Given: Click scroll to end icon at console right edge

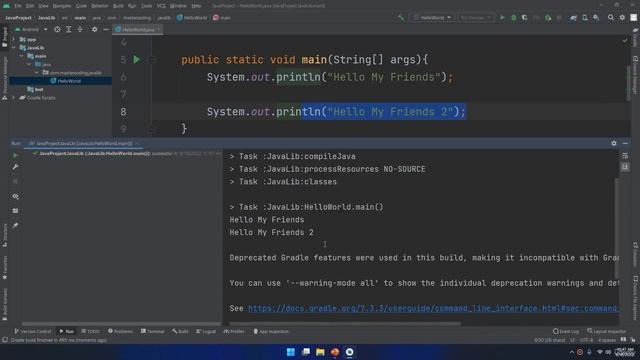Looking at the screenshot, I should pyautogui.click(x=625, y=167).
